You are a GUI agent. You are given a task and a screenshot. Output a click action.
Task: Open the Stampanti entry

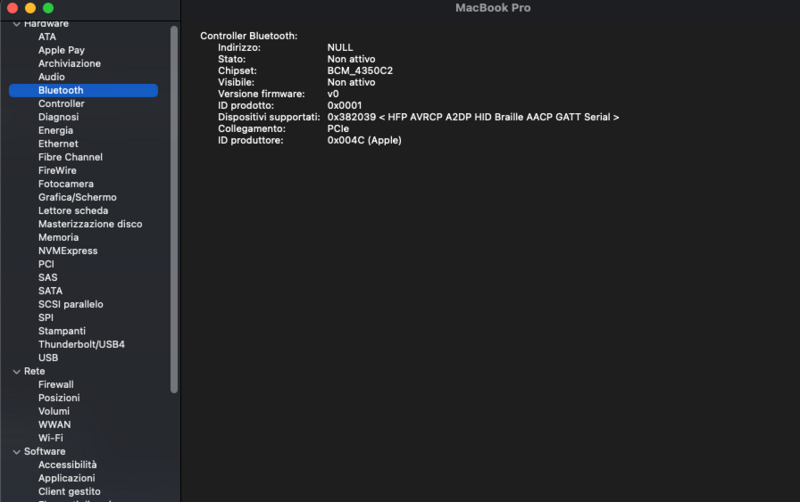coord(62,331)
